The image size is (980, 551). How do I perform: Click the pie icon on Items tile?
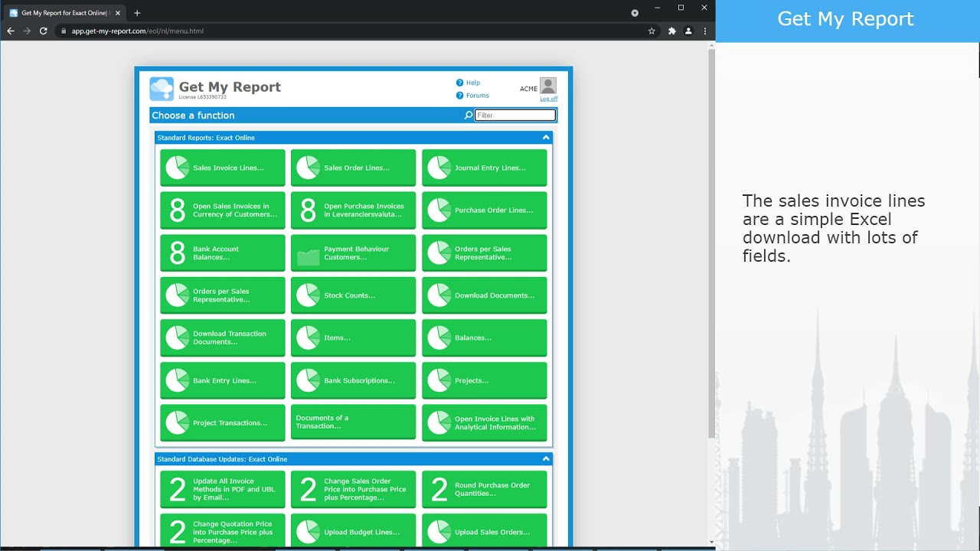pyautogui.click(x=308, y=337)
